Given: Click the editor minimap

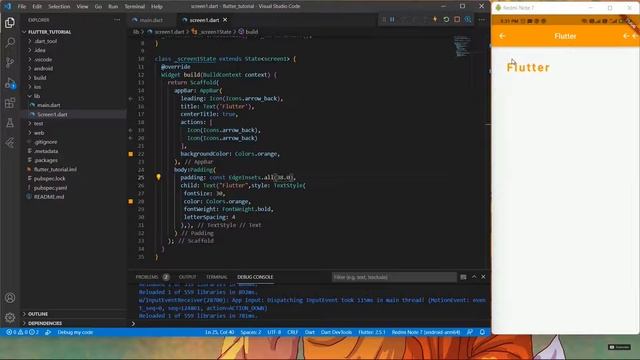Looking at the screenshot, I should (462, 46).
